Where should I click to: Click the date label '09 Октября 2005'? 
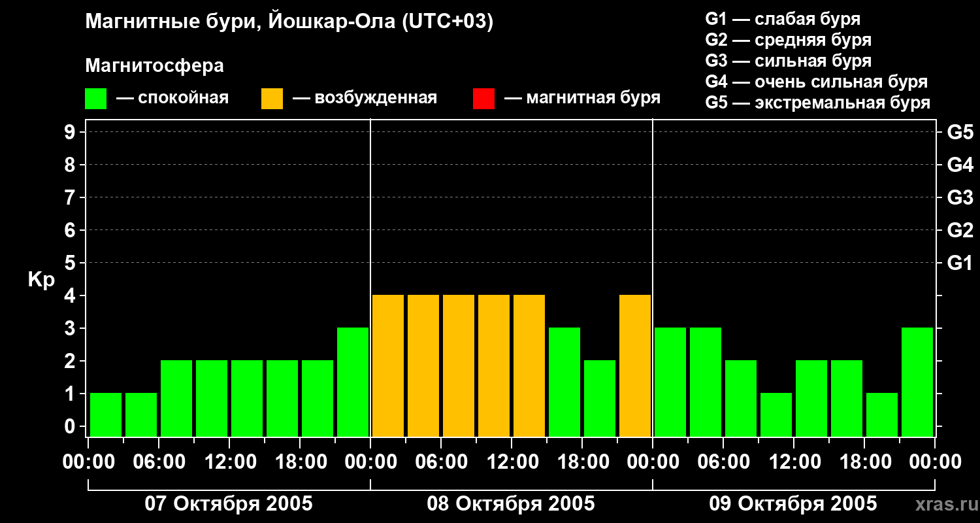[x=793, y=504]
